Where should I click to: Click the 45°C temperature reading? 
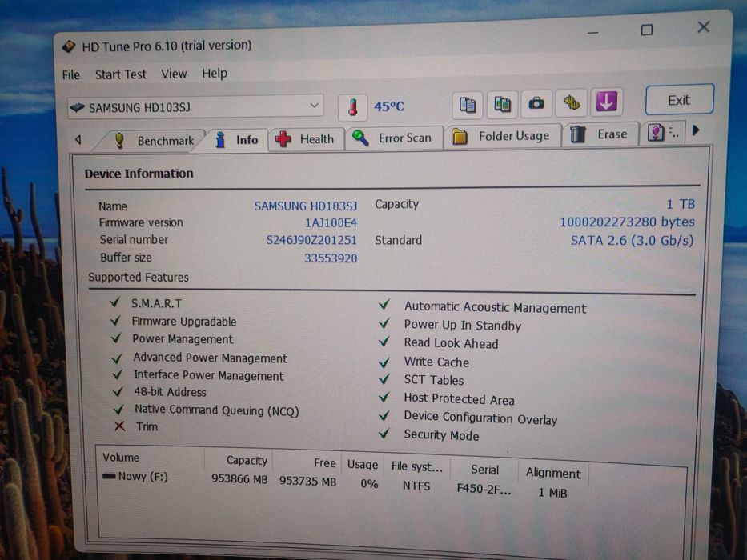pyautogui.click(x=389, y=106)
